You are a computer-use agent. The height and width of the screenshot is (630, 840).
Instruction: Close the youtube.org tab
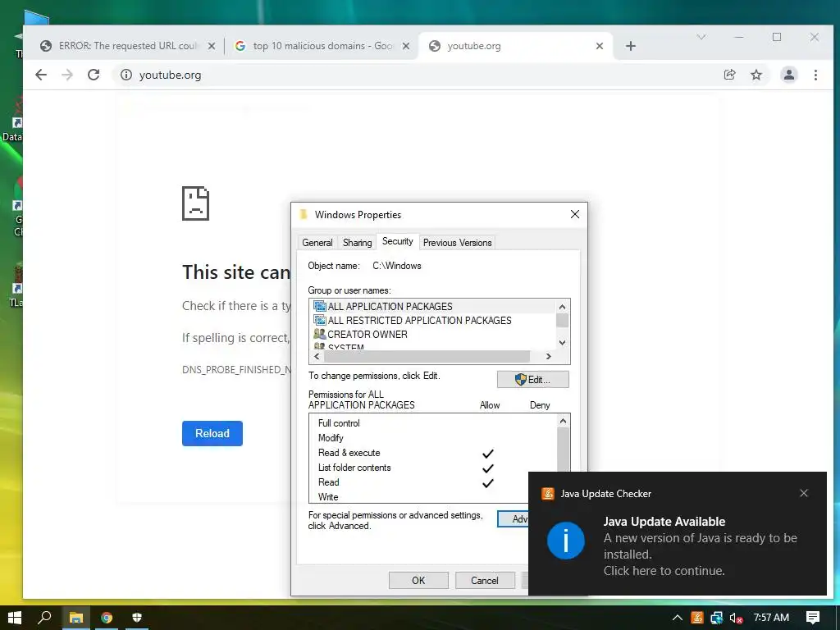[600, 46]
